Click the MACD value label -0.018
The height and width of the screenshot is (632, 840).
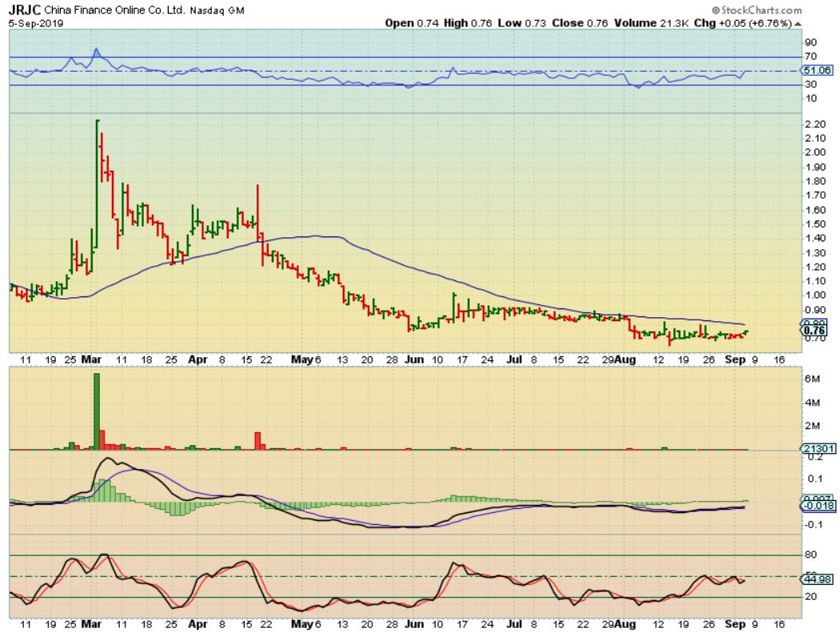tap(817, 507)
